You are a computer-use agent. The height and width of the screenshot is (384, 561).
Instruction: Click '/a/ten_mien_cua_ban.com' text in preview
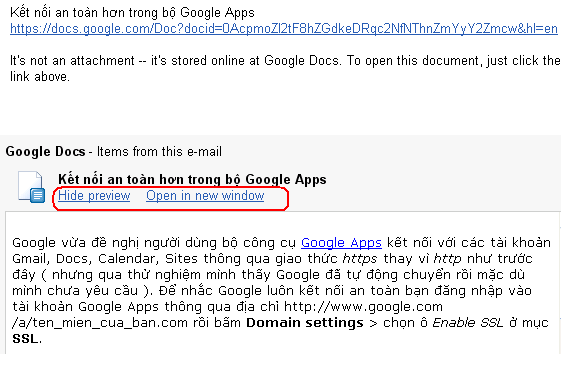(x=100, y=323)
